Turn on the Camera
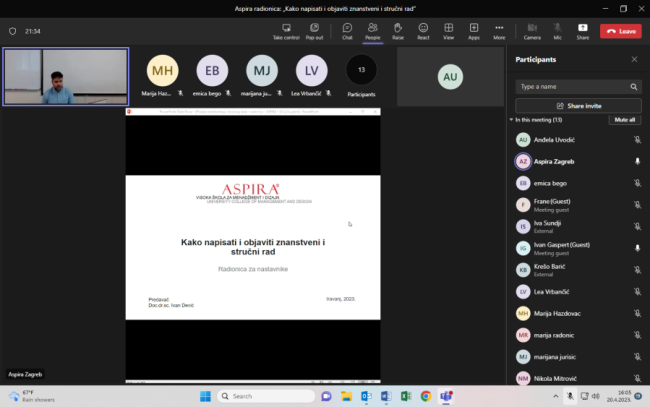The width and height of the screenshot is (650, 407). (532, 30)
